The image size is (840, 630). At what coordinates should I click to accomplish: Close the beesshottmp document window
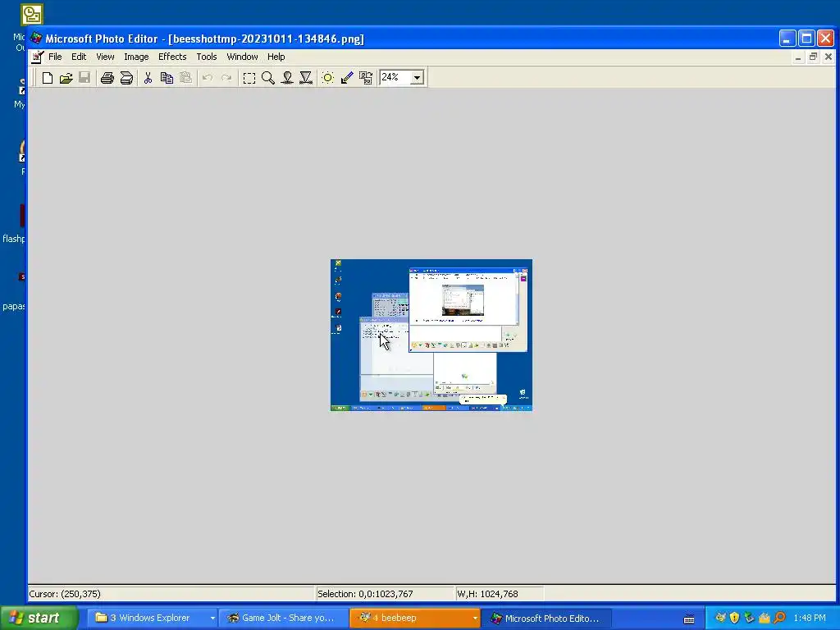[x=829, y=57]
